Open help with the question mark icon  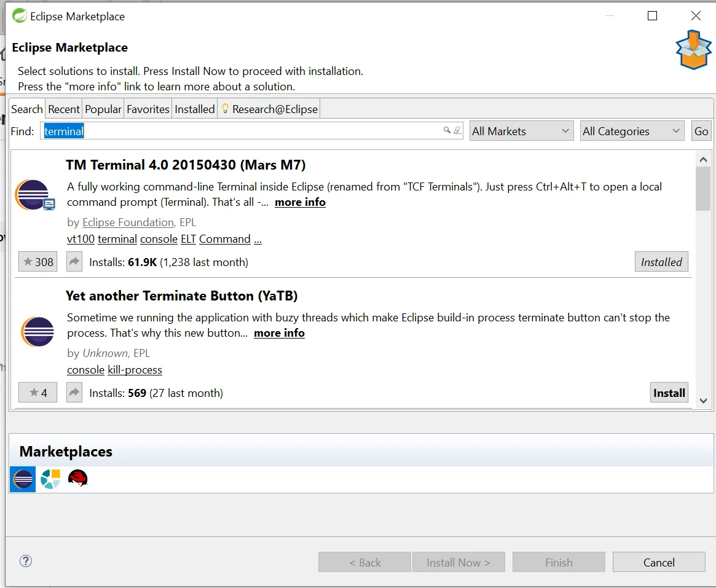point(26,561)
